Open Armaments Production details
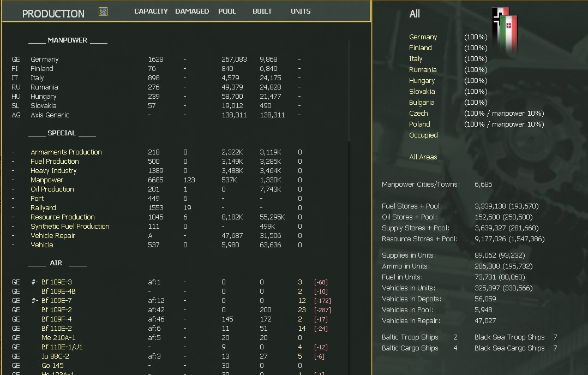Image resolution: width=588 pixels, height=375 pixels. click(66, 152)
